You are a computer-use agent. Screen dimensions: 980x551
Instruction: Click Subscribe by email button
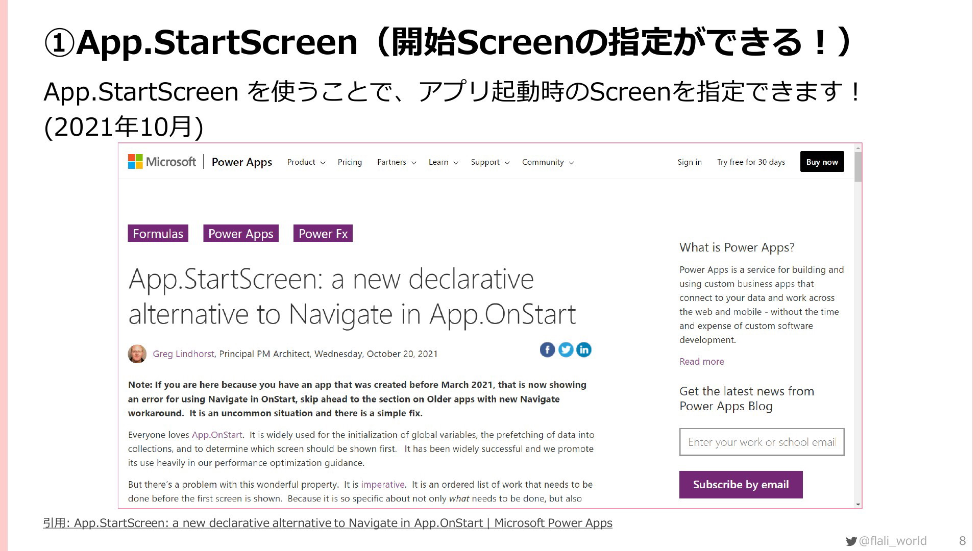pyautogui.click(x=741, y=485)
